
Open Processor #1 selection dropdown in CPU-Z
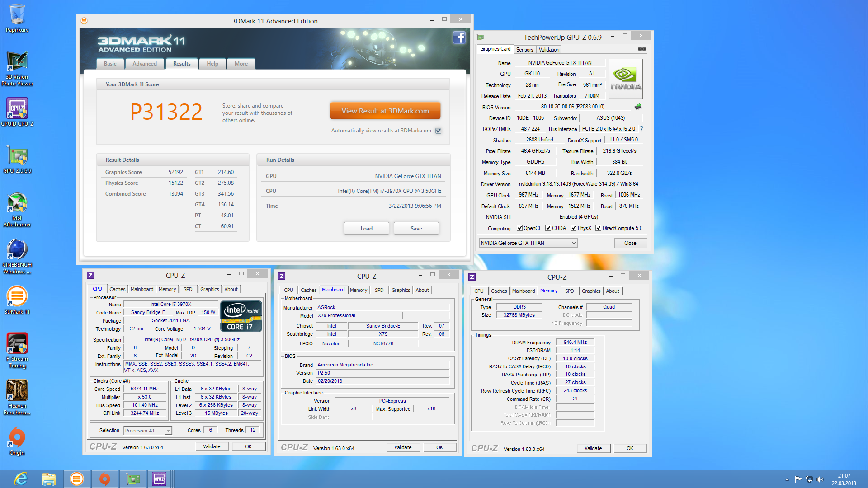point(148,431)
